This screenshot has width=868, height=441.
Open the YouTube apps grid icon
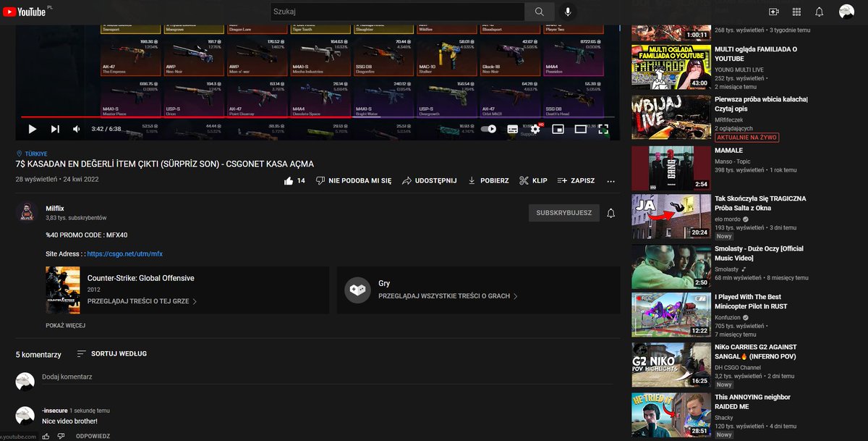tap(796, 12)
